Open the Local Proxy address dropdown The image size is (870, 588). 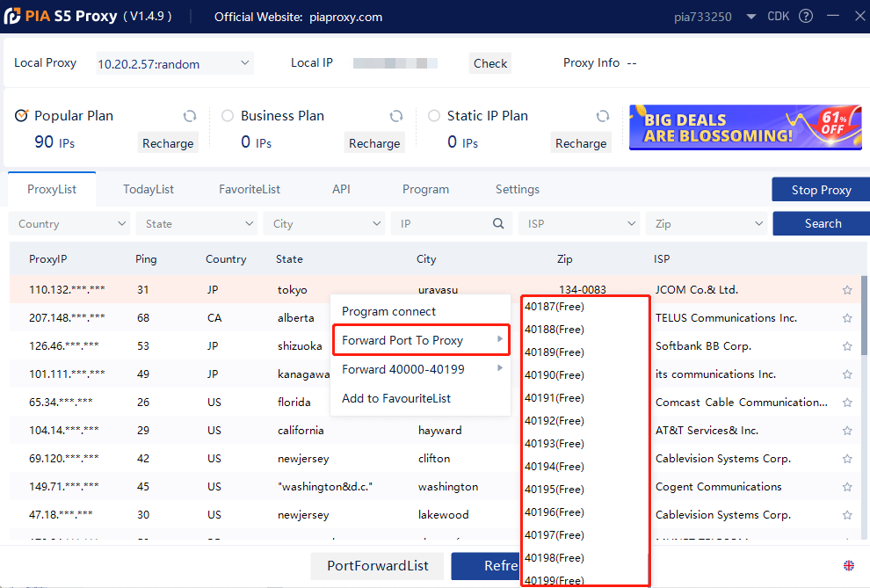174,63
